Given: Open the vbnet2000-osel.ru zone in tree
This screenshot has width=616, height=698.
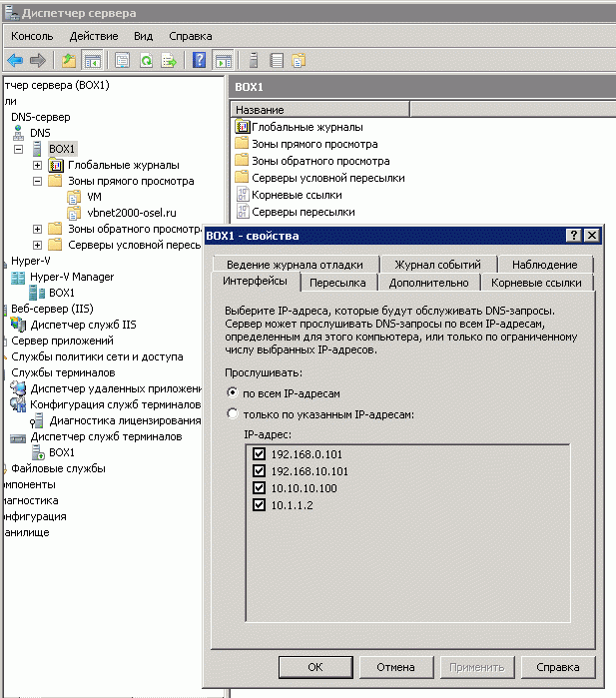Looking at the screenshot, I should pos(132,213).
